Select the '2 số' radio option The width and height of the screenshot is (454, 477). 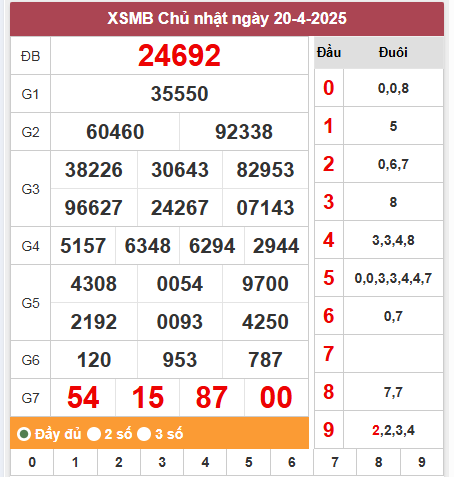click(94, 434)
